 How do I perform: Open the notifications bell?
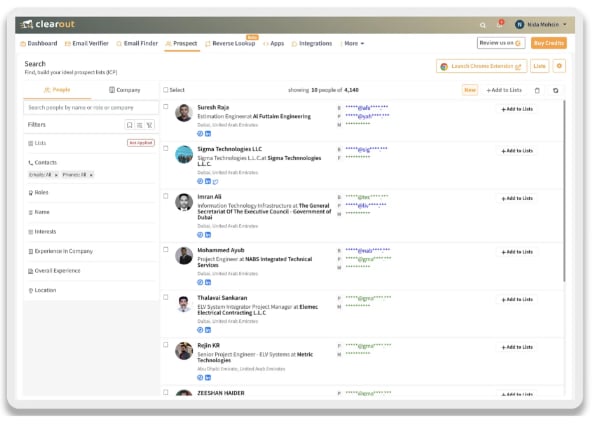coord(500,24)
